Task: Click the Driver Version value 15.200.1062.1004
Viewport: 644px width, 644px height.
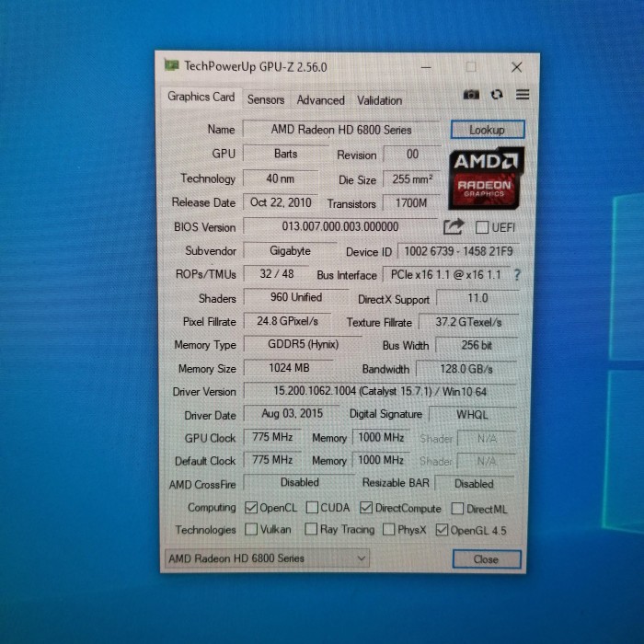Action: click(x=380, y=391)
